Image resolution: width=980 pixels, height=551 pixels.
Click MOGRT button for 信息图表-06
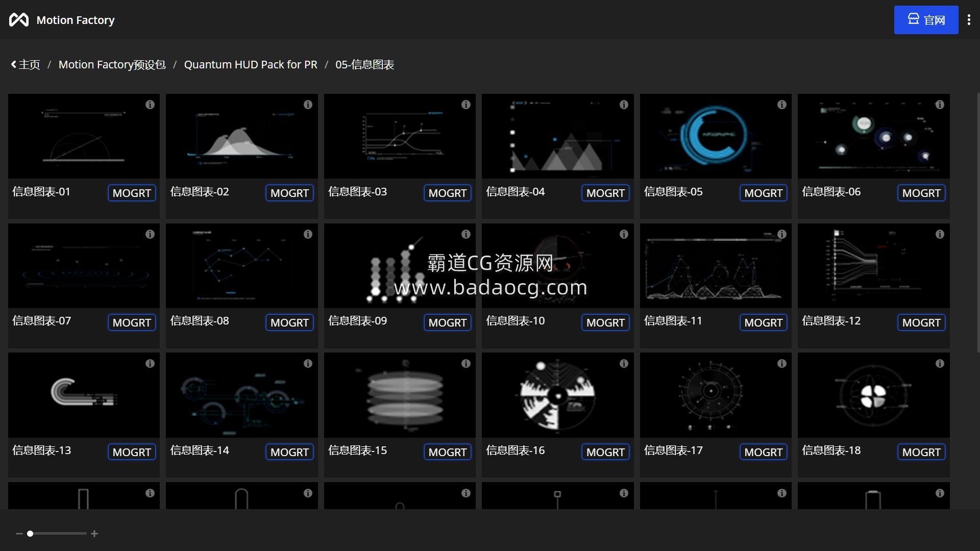[921, 193]
